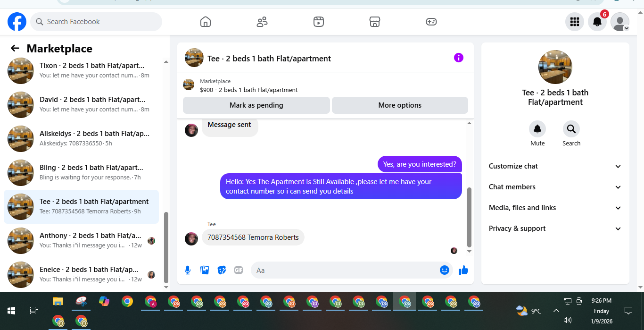
Task: Open David conversation in list
Action: pos(81,105)
